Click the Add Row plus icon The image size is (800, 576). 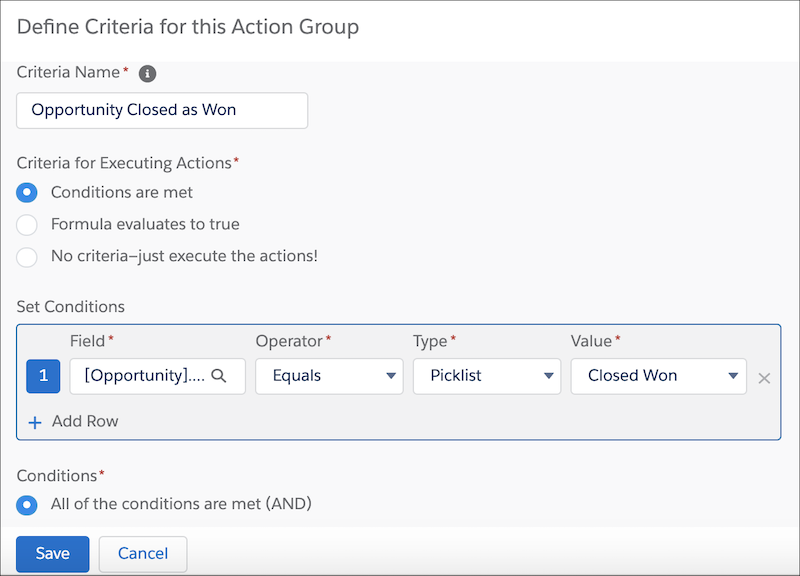(35, 422)
